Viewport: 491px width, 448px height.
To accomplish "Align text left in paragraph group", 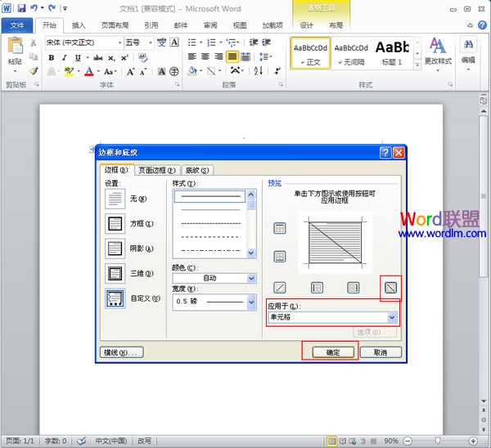I will click(192, 56).
